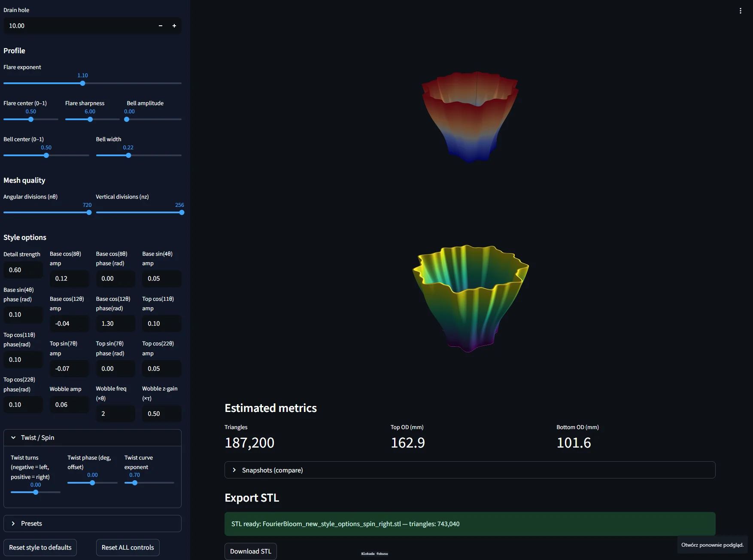The image size is (753, 560).
Task: Adjust Angular divisions slider handle
Action: pyautogui.click(x=89, y=212)
